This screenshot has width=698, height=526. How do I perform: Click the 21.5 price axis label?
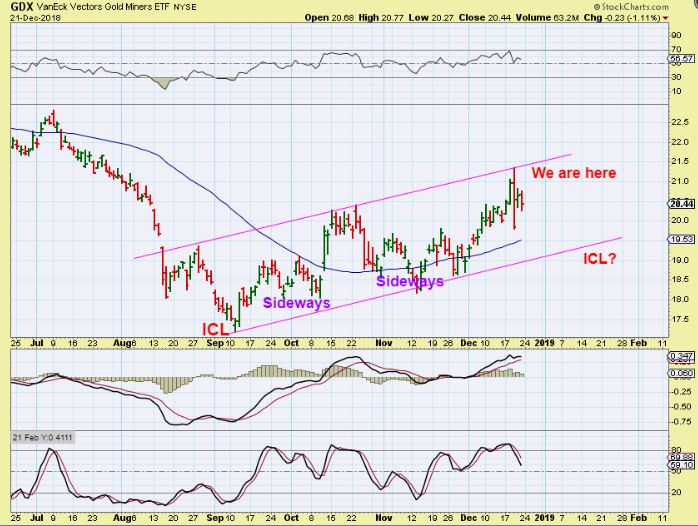pos(680,161)
